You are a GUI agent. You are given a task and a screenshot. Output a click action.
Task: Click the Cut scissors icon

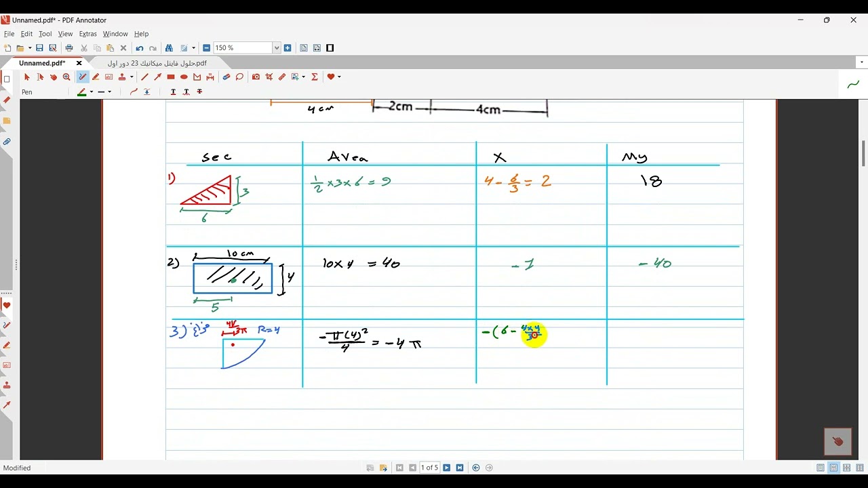[x=84, y=48]
